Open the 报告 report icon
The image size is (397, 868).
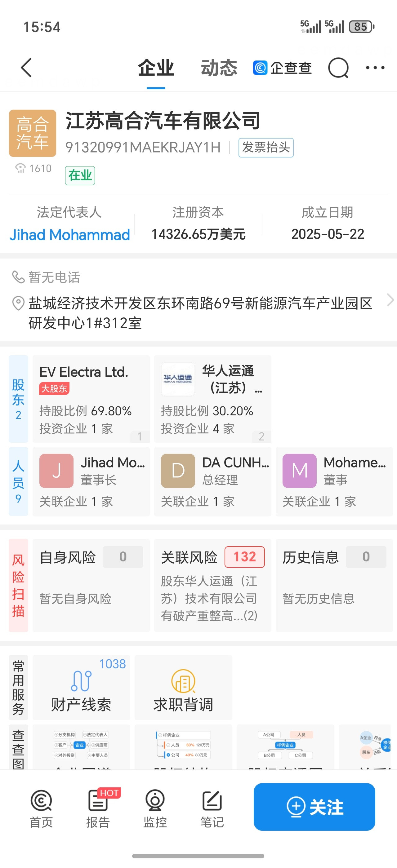click(98, 808)
